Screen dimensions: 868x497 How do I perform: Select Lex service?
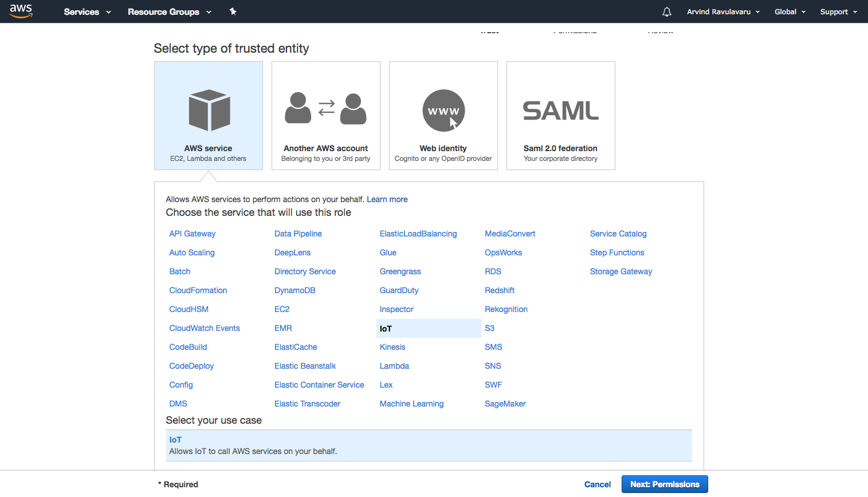click(386, 385)
